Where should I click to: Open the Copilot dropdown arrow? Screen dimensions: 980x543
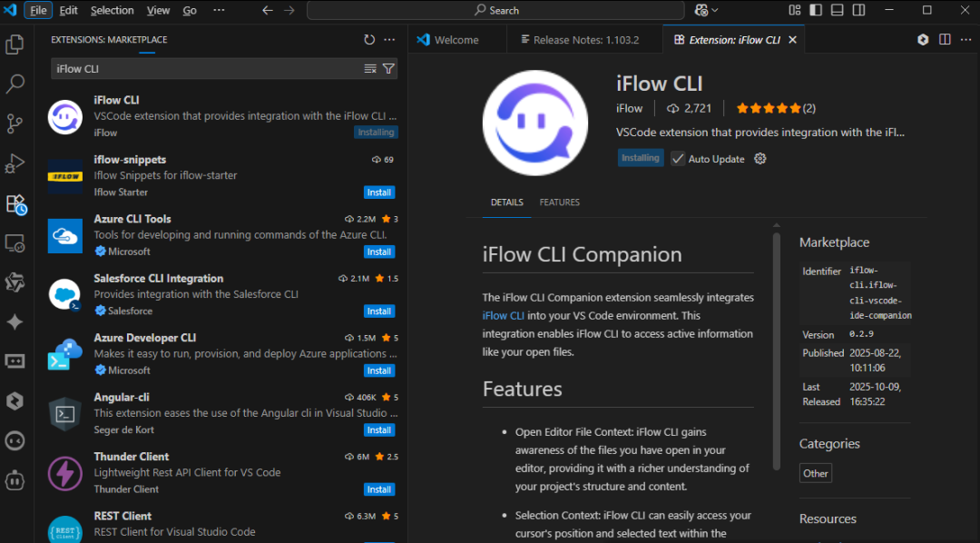click(714, 11)
